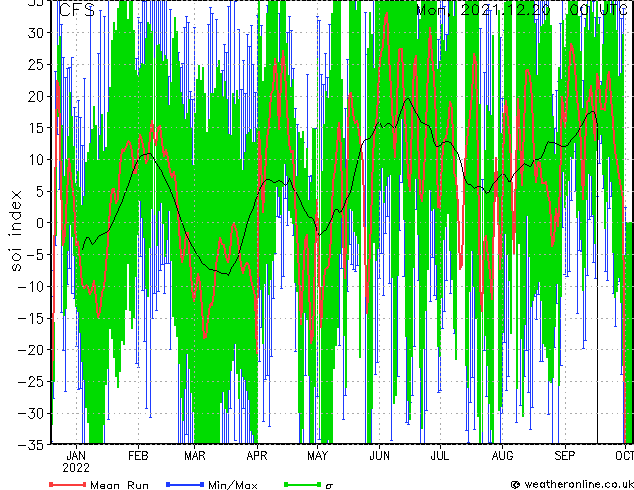Viewport: 634px width, 490px height.
Task: Click y-axis value -30
Action: click(x=32, y=413)
